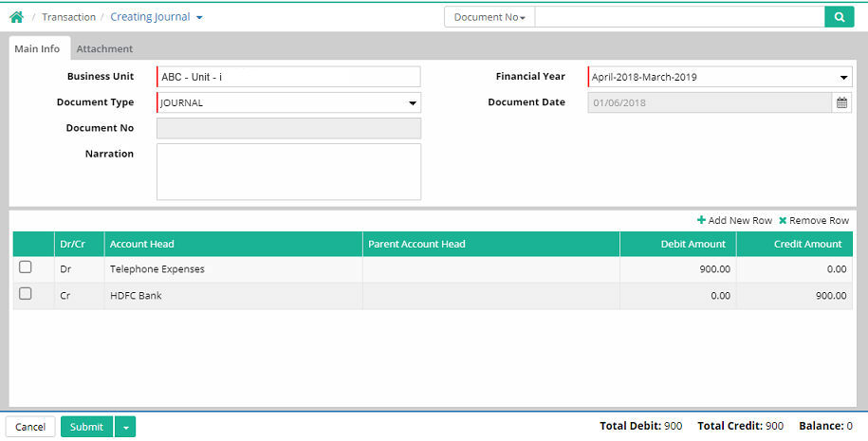Click the Add New Row plus icon
Image resolution: width=868 pixels, height=441 pixels.
pyautogui.click(x=701, y=220)
